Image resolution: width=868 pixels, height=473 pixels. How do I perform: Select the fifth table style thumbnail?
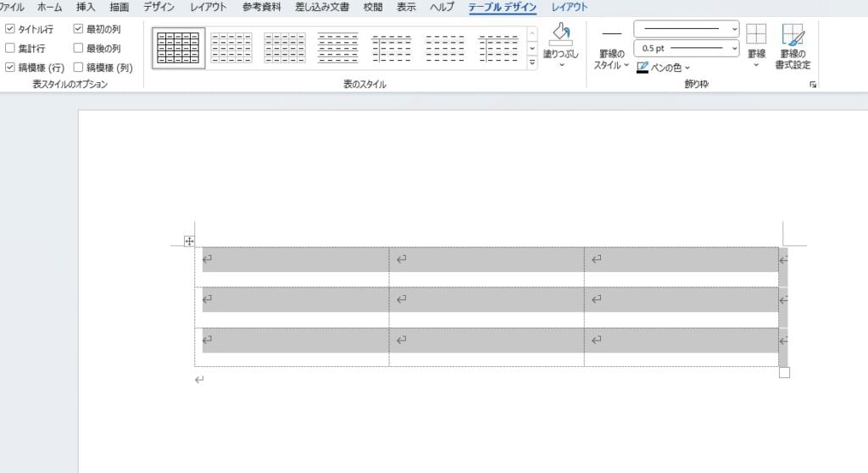coord(392,48)
